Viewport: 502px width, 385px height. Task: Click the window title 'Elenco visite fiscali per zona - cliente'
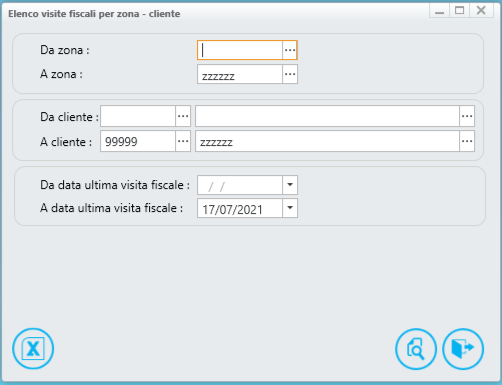click(x=94, y=14)
